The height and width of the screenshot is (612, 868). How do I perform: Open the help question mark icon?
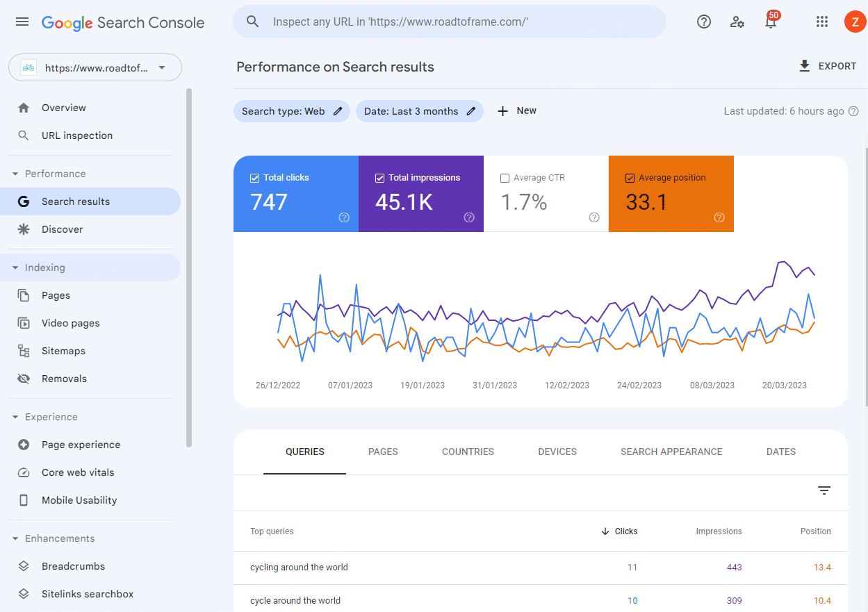[x=703, y=22]
